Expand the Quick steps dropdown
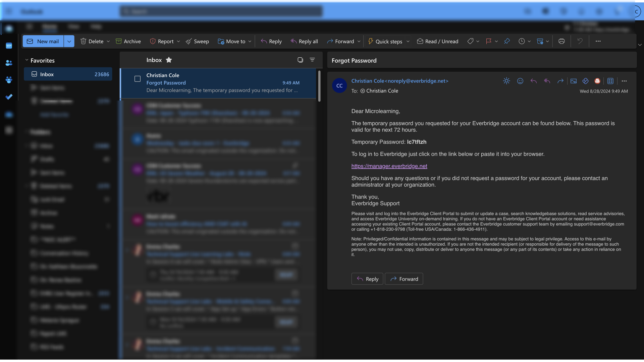Screen dimensions: 644x362 point(408,41)
